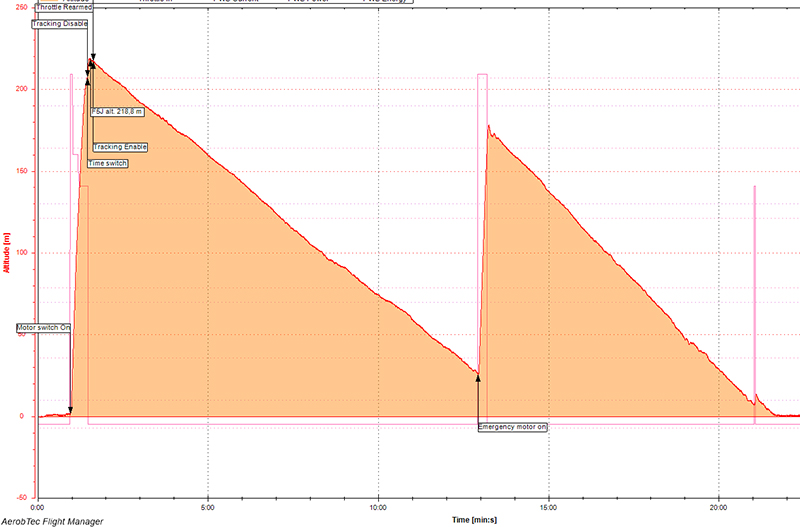Viewport: 800px width, 527px height.
Task: Click the 200 altitude axis tick label
Action: coord(25,89)
